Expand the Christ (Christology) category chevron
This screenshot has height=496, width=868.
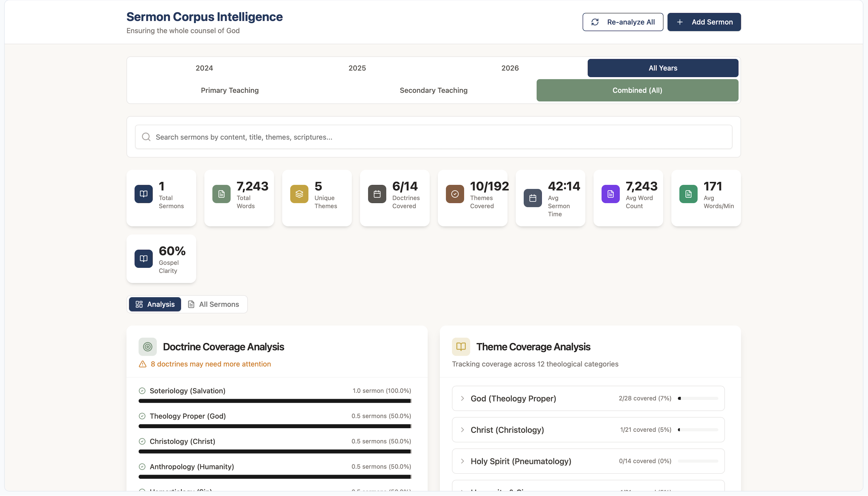462,430
